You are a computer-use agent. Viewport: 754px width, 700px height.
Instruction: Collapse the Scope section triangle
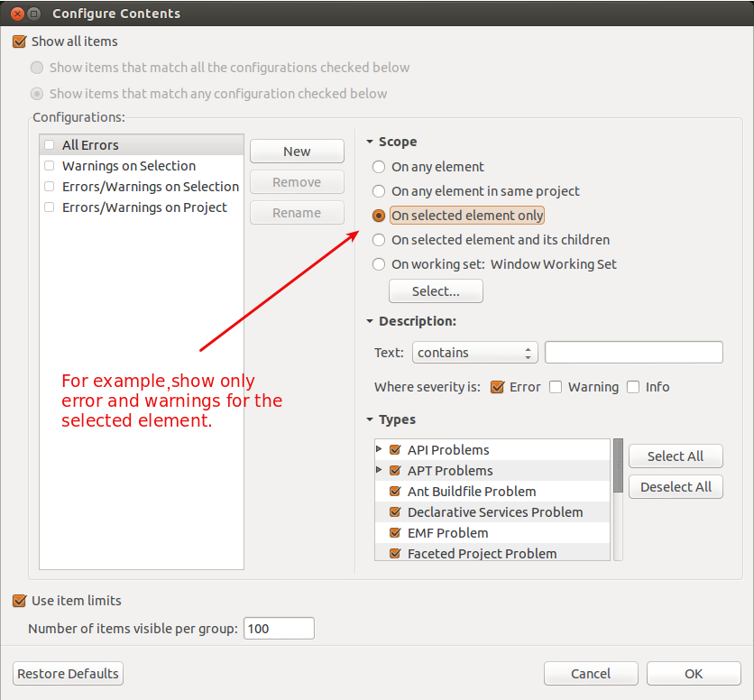click(x=370, y=142)
